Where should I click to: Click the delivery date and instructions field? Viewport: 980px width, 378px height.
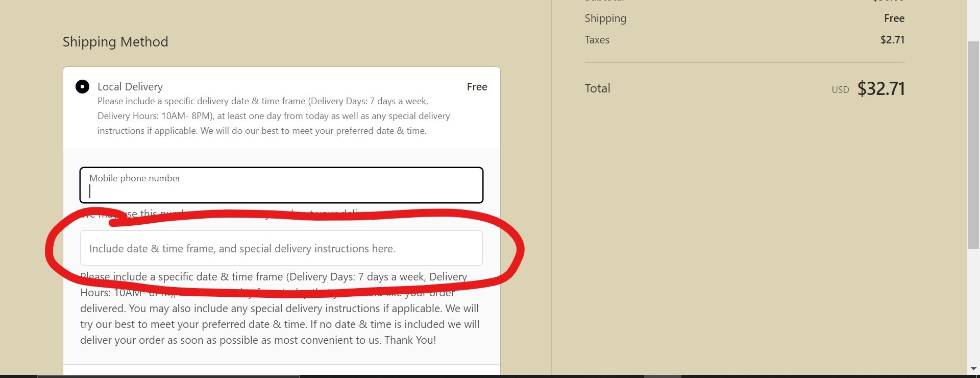pos(281,248)
